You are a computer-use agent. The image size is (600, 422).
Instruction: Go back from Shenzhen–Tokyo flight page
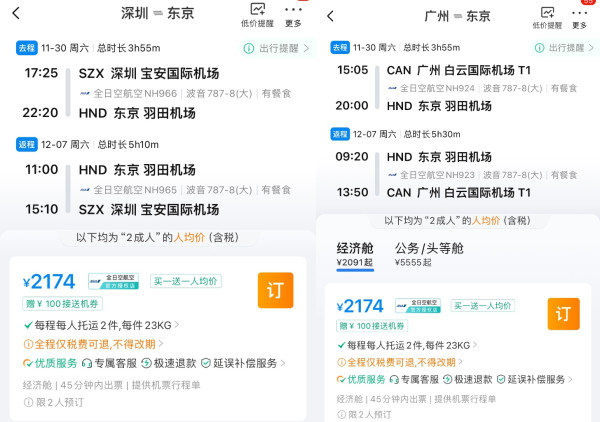click(16, 13)
